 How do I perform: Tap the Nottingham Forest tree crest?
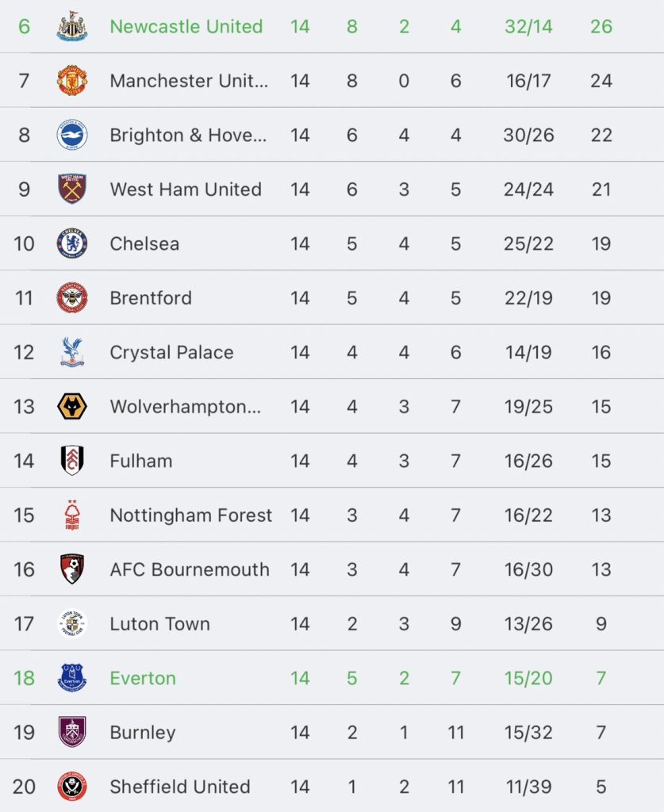coord(72,515)
